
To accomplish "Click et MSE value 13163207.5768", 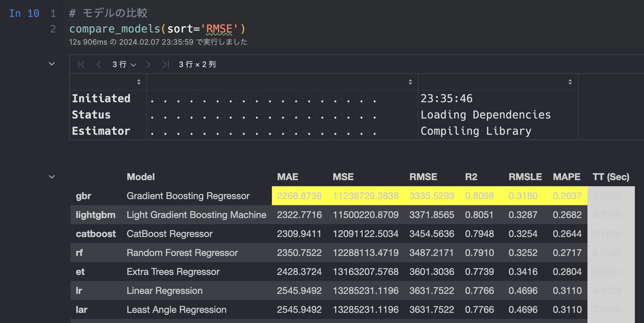I will pos(365,271).
